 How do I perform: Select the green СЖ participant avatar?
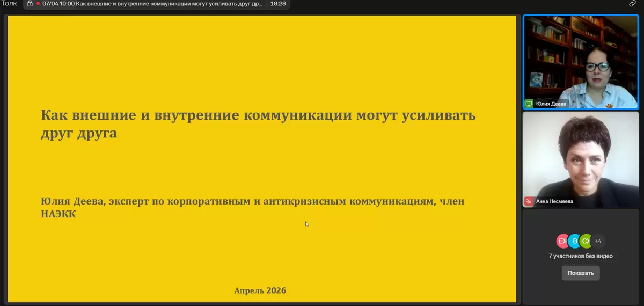586,241
